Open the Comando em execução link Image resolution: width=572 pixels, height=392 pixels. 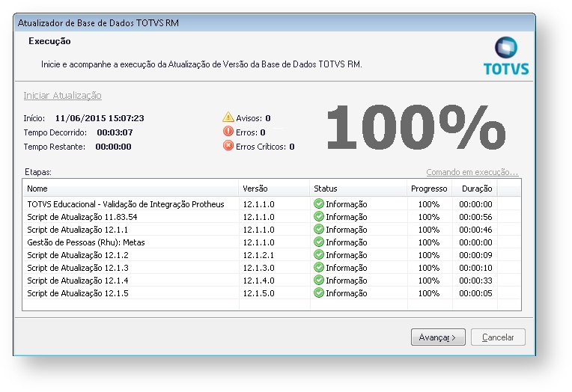pos(472,172)
